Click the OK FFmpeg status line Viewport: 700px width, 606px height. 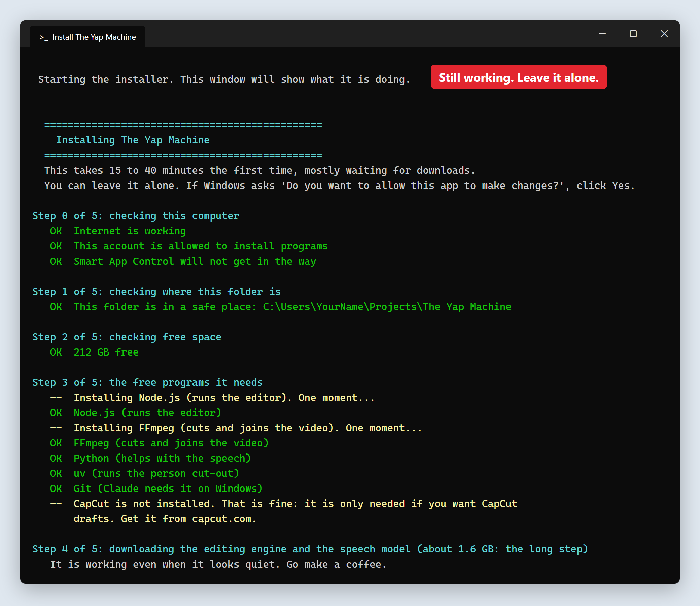[159, 443]
